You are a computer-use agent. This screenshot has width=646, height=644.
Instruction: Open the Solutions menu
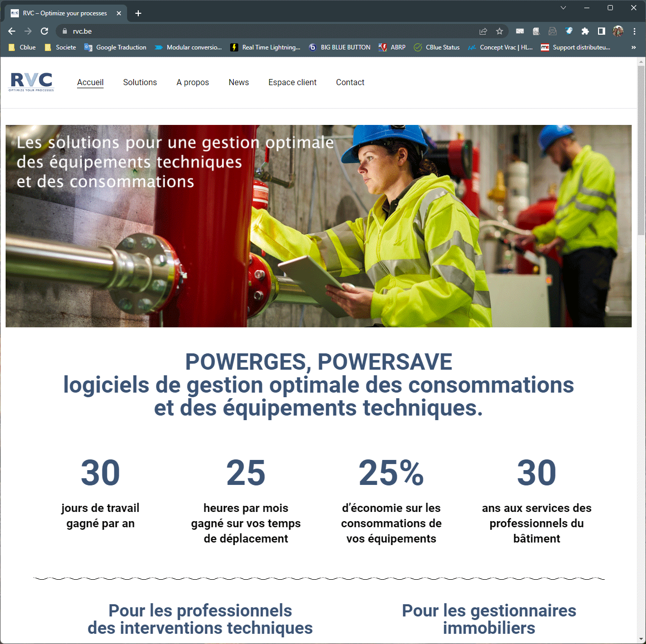tap(140, 83)
